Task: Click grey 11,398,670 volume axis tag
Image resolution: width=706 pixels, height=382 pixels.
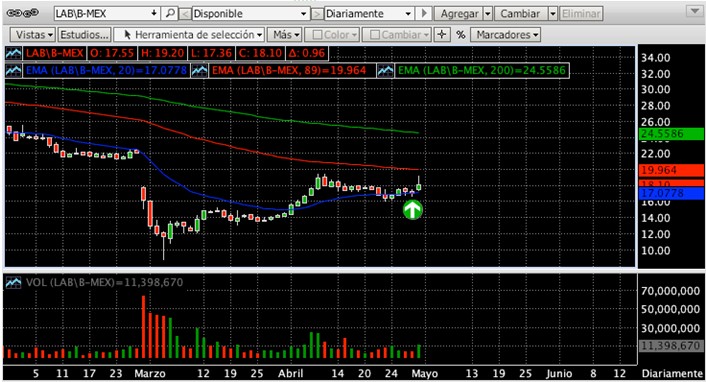Action: [671, 346]
